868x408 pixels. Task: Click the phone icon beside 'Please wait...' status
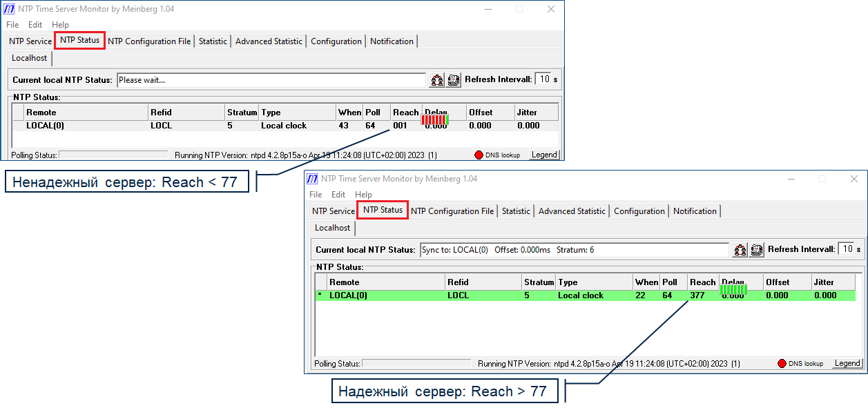point(453,80)
